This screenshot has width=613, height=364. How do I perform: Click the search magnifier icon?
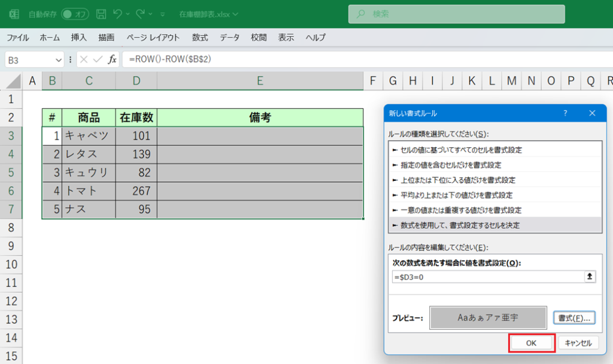click(x=360, y=14)
